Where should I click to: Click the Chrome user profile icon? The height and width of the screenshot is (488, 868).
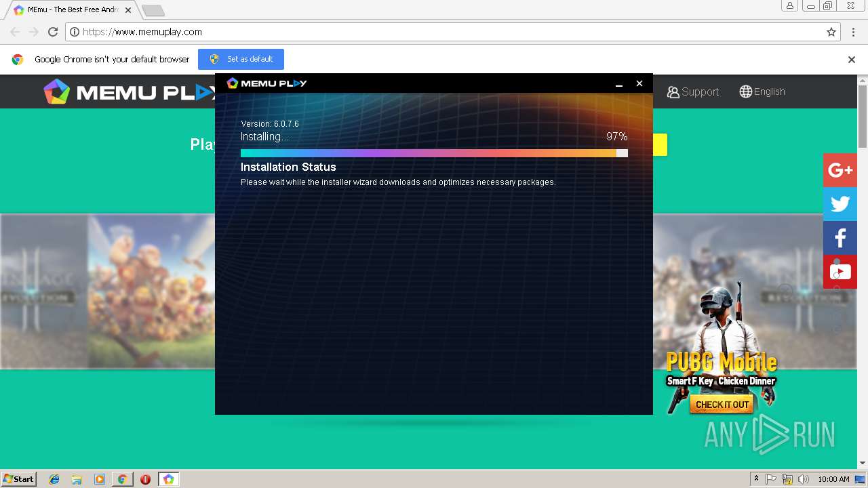790,6
